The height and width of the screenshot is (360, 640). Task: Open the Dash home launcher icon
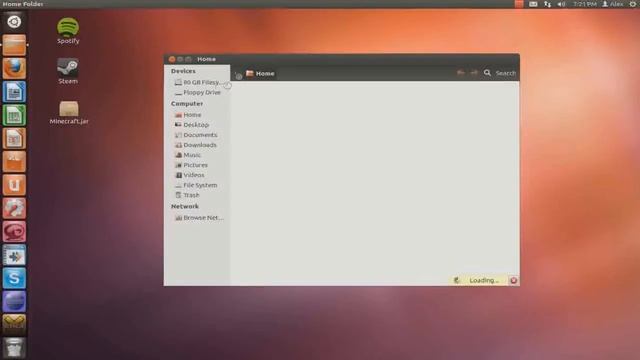tap(14, 22)
